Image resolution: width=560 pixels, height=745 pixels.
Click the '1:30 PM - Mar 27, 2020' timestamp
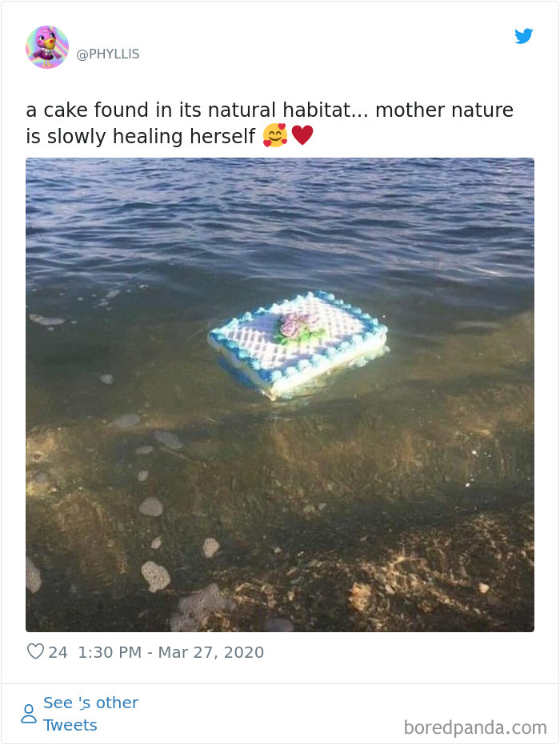(x=170, y=652)
